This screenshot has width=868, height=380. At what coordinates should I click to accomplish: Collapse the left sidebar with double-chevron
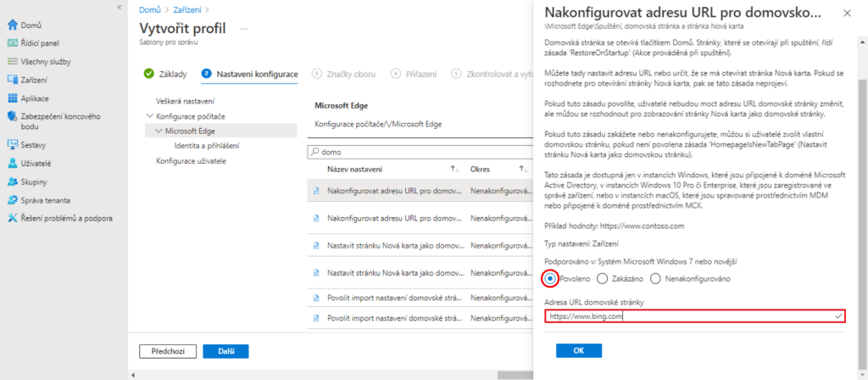point(118,7)
